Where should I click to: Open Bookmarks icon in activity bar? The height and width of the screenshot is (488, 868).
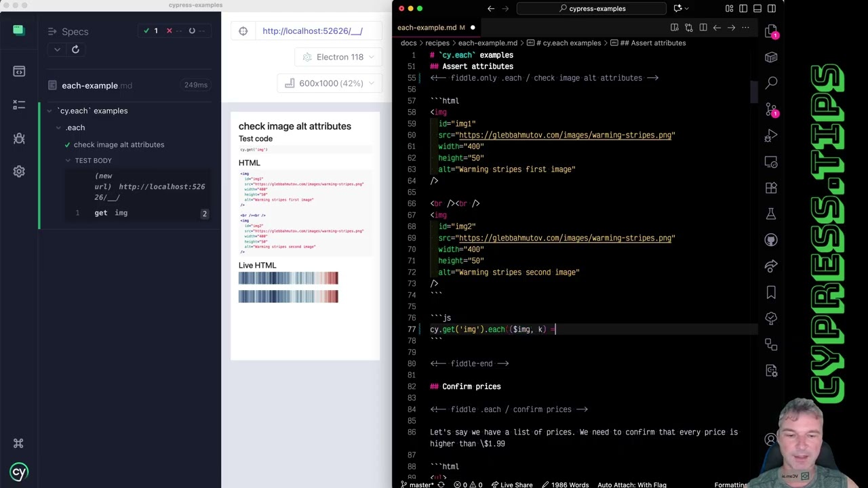point(771,292)
